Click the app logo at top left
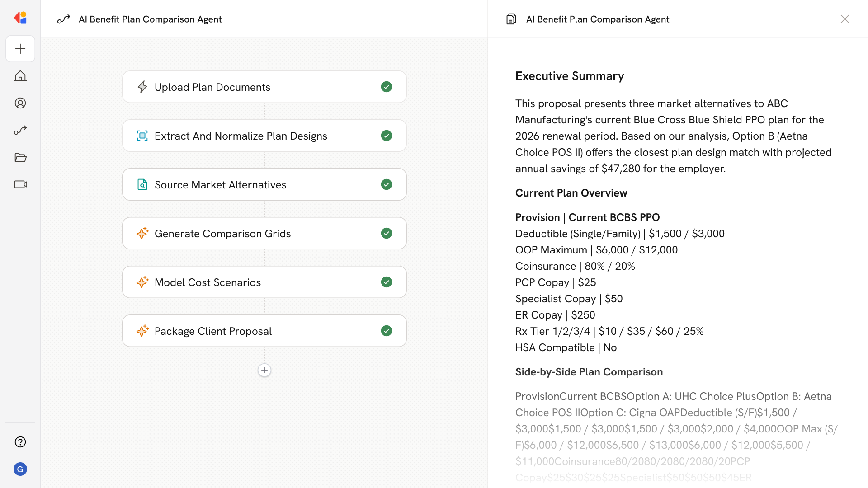 click(x=20, y=18)
